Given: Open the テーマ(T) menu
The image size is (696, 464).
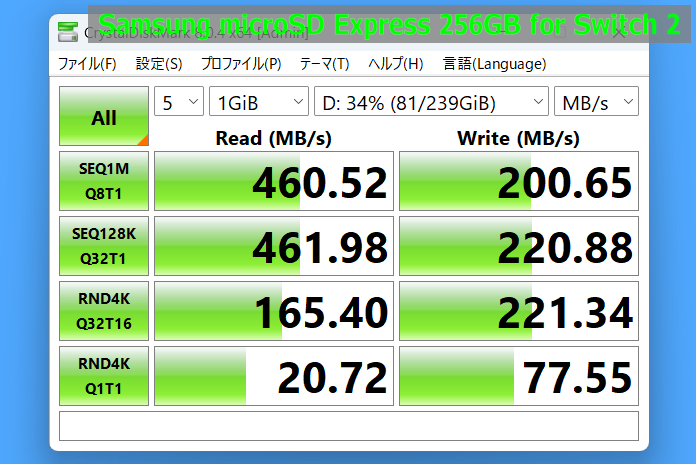Looking at the screenshot, I should click(324, 64).
